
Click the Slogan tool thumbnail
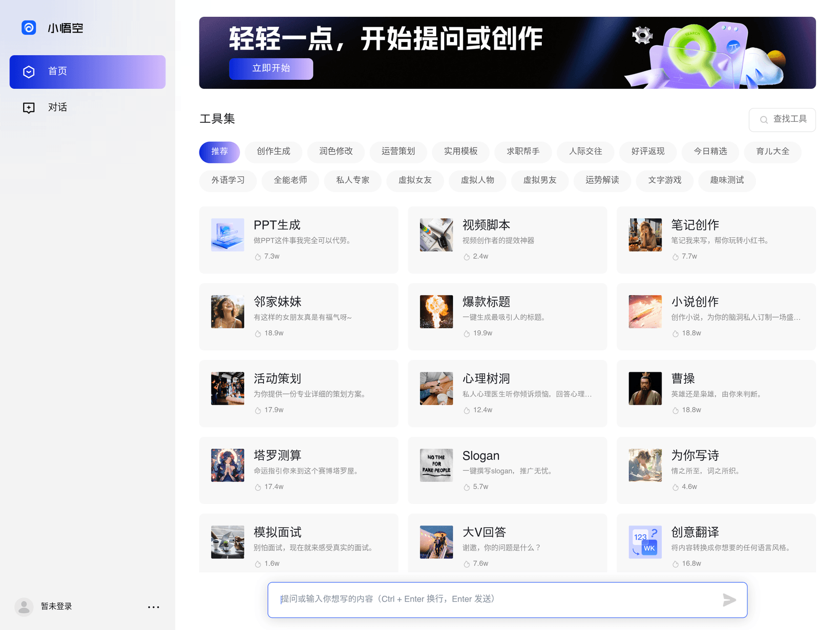click(x=436, y=466)
